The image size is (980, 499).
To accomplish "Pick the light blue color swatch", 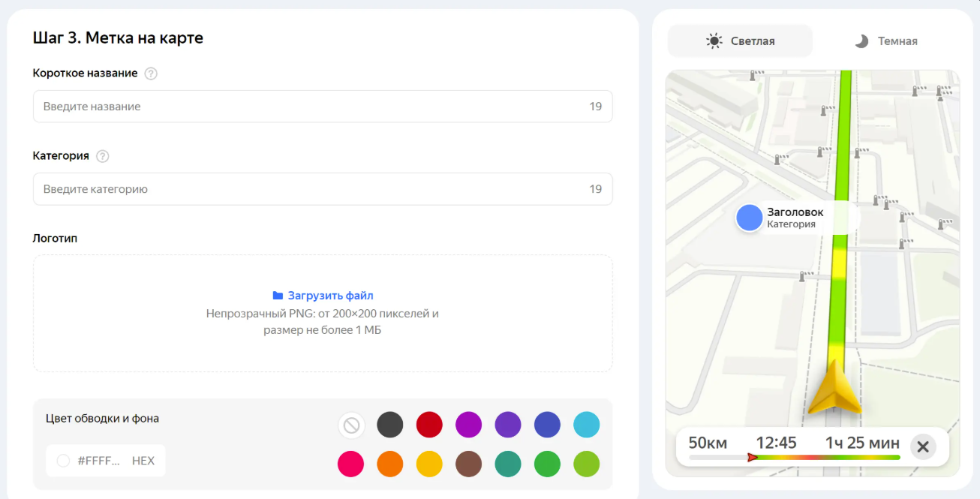I will click(586, 425).
